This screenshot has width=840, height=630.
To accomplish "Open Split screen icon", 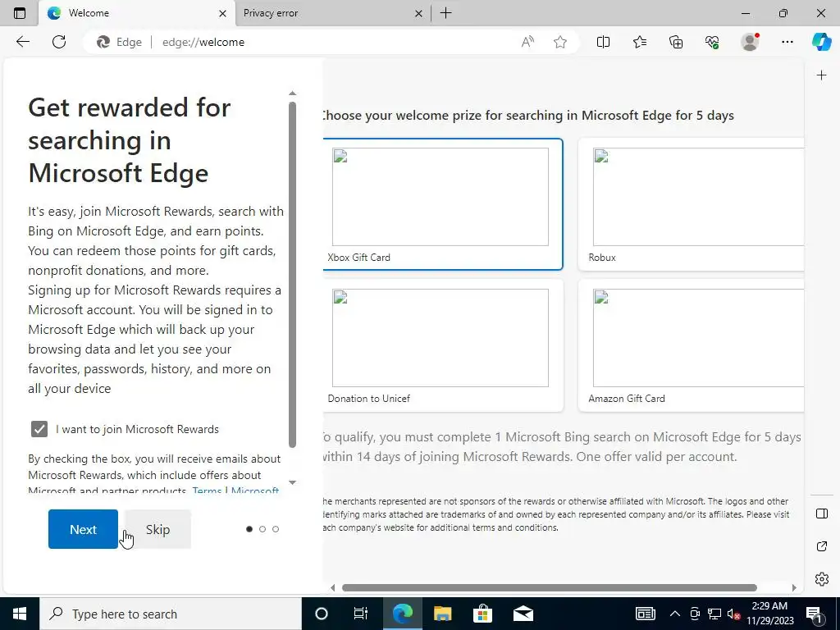I will pyautogui.click(x=603, y=42).
